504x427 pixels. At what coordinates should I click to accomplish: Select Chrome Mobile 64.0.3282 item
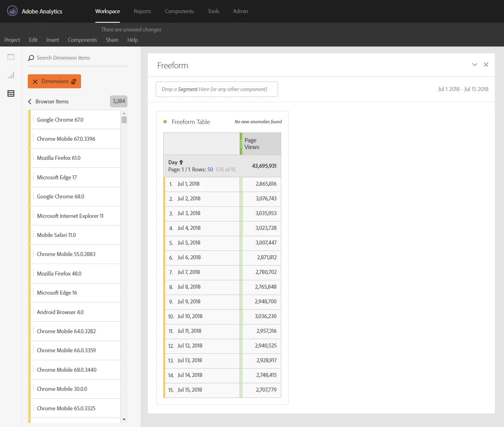click(x=75, y=331)
